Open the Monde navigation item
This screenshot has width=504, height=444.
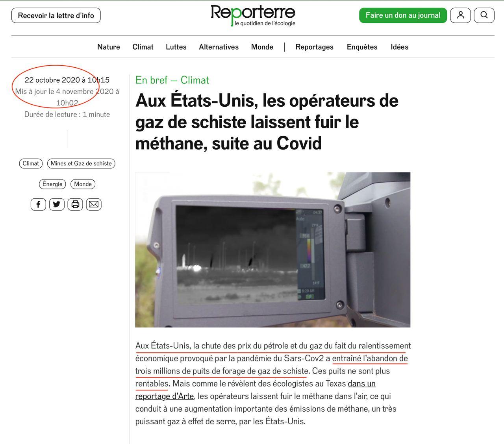coord(262,47)
